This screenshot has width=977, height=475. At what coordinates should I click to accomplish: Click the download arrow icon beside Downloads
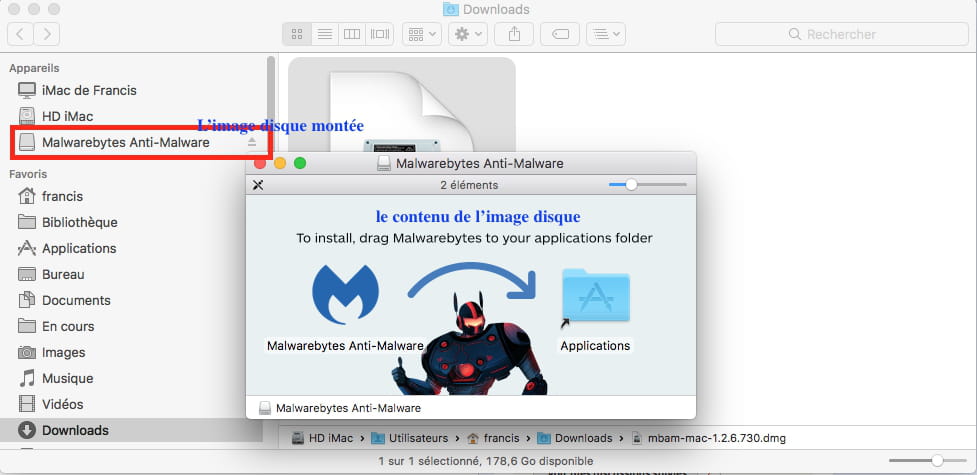point(27,430)
